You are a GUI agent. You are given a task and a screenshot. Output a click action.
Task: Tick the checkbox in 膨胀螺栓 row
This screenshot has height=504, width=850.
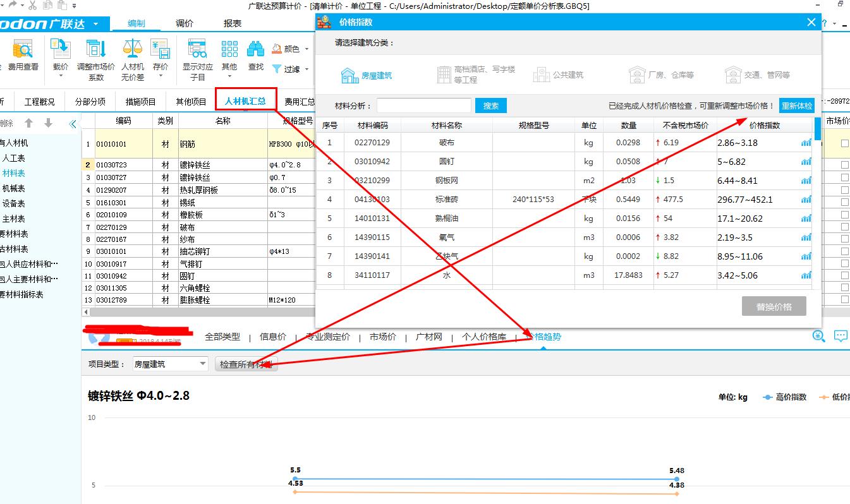845,300
